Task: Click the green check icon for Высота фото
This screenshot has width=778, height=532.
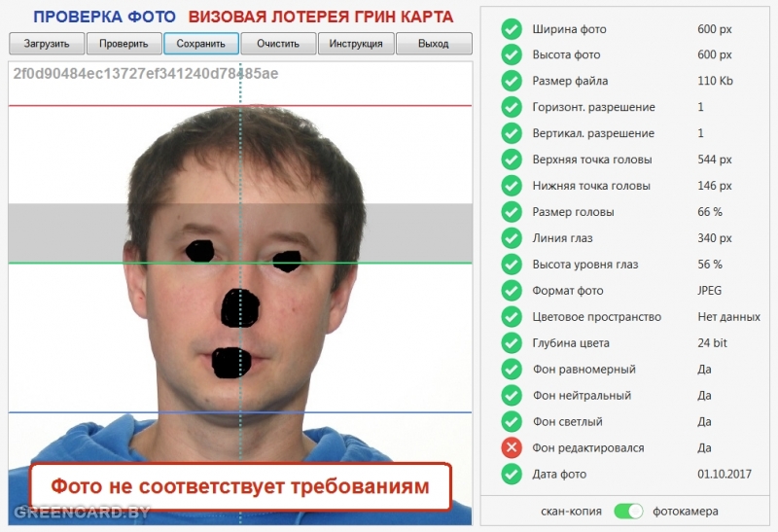Action: pos(512,55)
